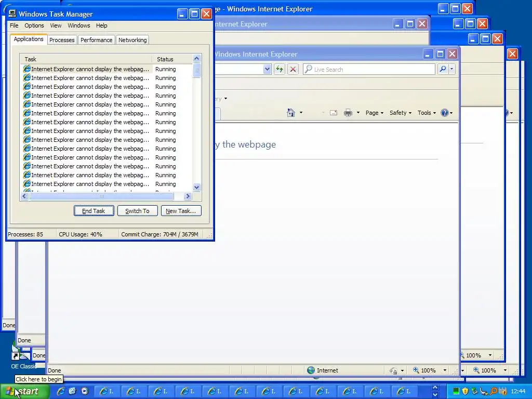Switch to the Performance tab
Image resolution: width=532 pixels, height=399 pixels.
(x=96, y=40)
